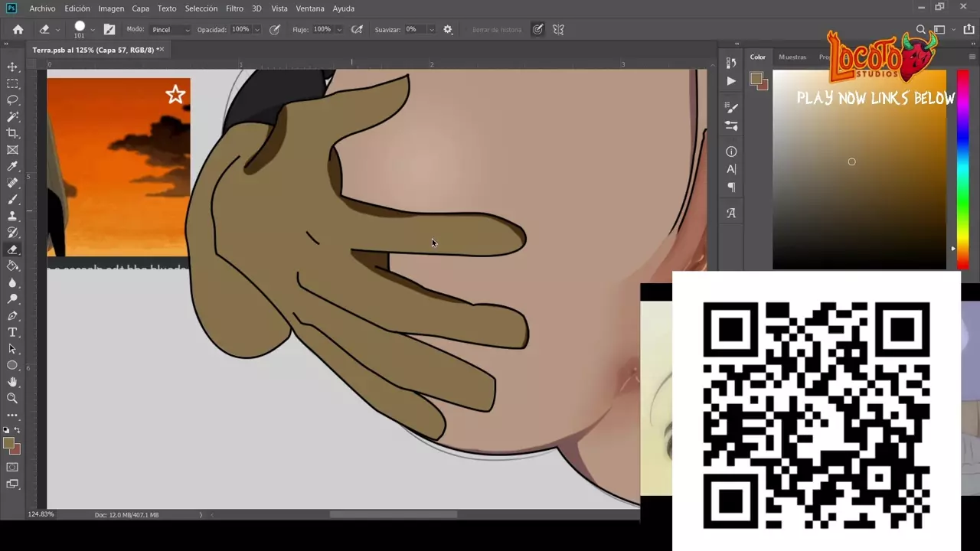Open the History panel icon
The width and height of the screenshot is (980, 551).
731,64
